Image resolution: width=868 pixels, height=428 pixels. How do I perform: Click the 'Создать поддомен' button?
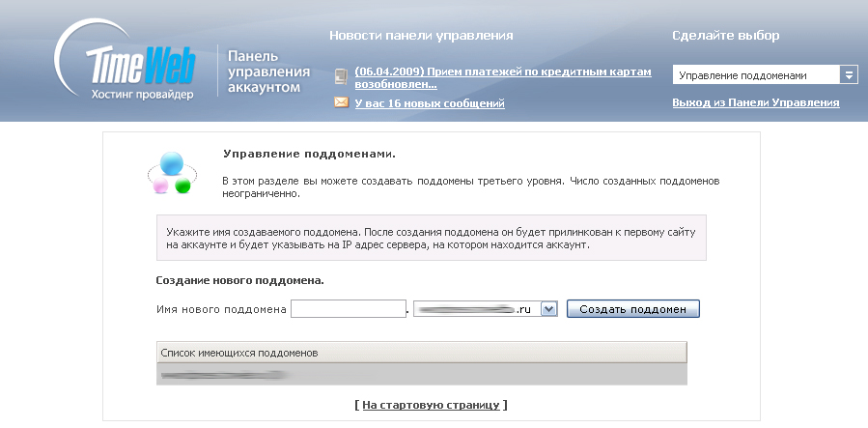[x=632, y=309]
